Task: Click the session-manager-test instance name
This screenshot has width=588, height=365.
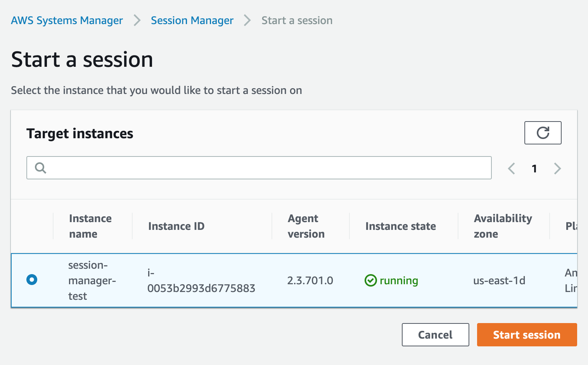Action: 92,280
